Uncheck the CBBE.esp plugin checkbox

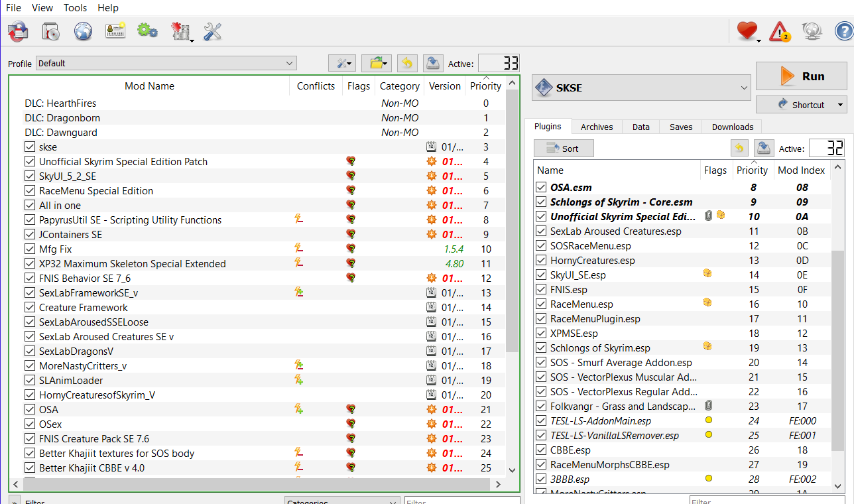[x=542, y=450]
